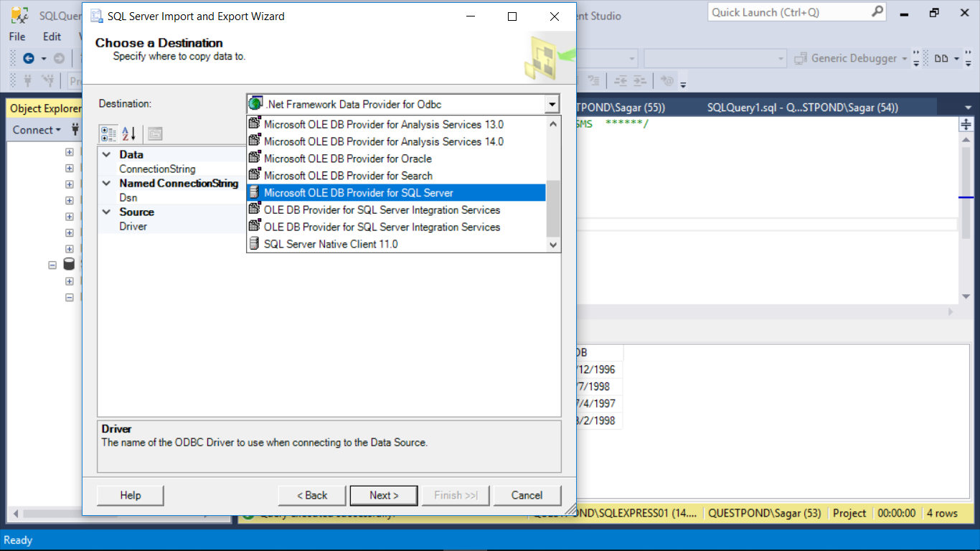Click the Change Connection icon in SQL toolbar
Viewport: 980px width, 551px height.
tap(48, 81)
